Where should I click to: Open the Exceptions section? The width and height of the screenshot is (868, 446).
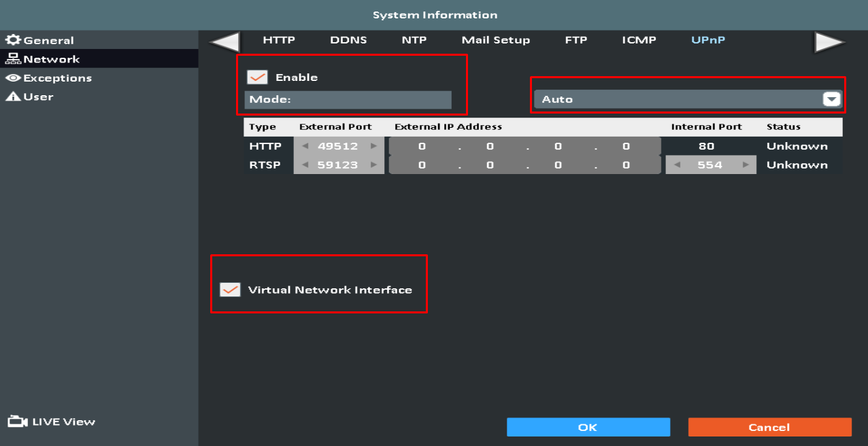[x=99, y=78]
